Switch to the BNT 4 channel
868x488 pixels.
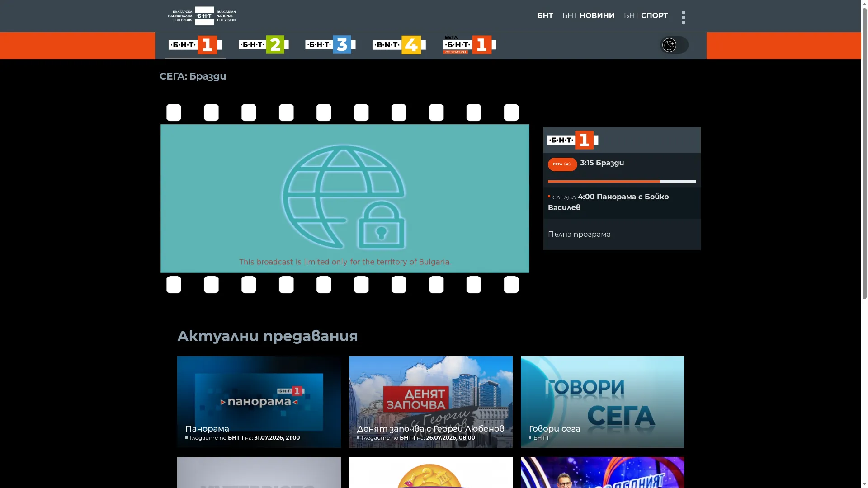click(399, 45)
